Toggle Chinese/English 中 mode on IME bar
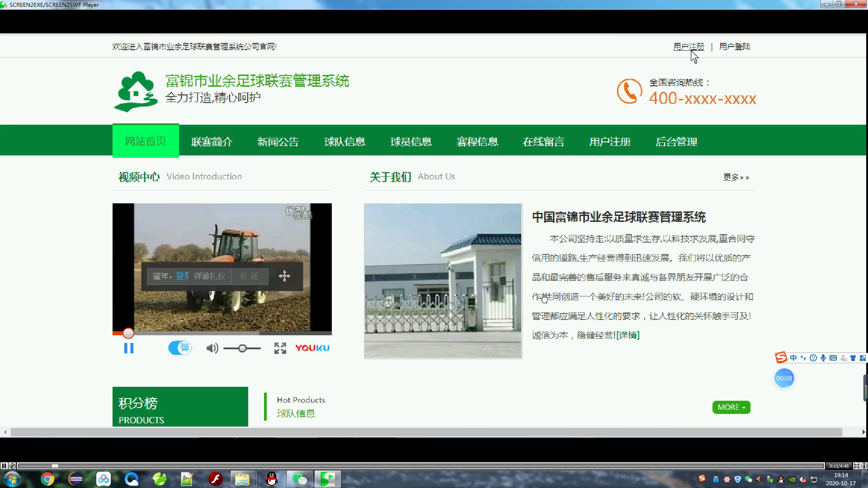Viewport: 868px width, 488px height. point(793,358)
